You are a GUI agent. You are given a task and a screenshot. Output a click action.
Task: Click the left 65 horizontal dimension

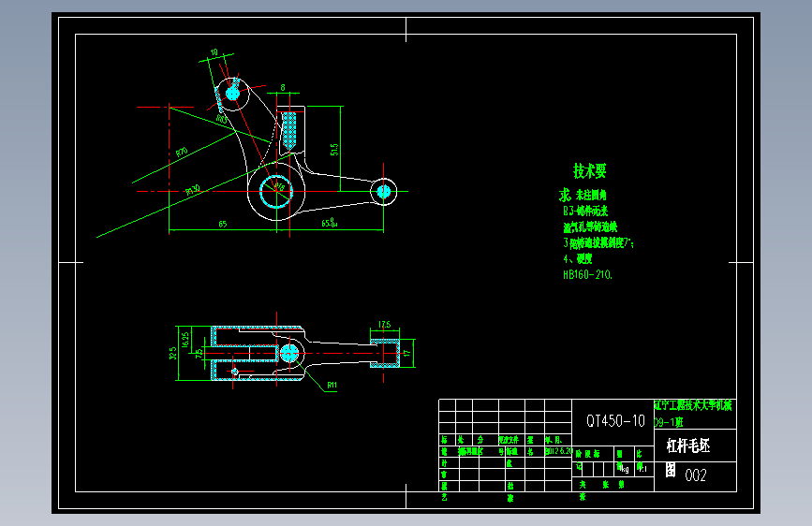point(223,225)
